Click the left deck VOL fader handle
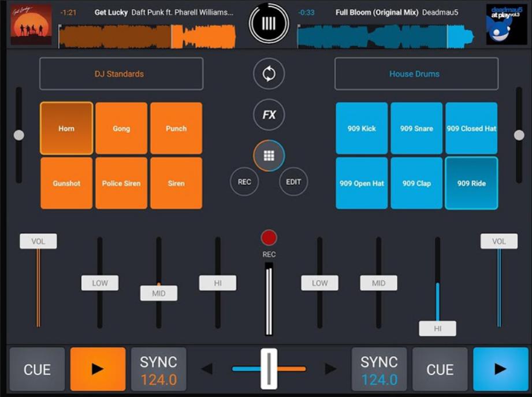This screenshot has height=397, width=532. click(38, 241)
